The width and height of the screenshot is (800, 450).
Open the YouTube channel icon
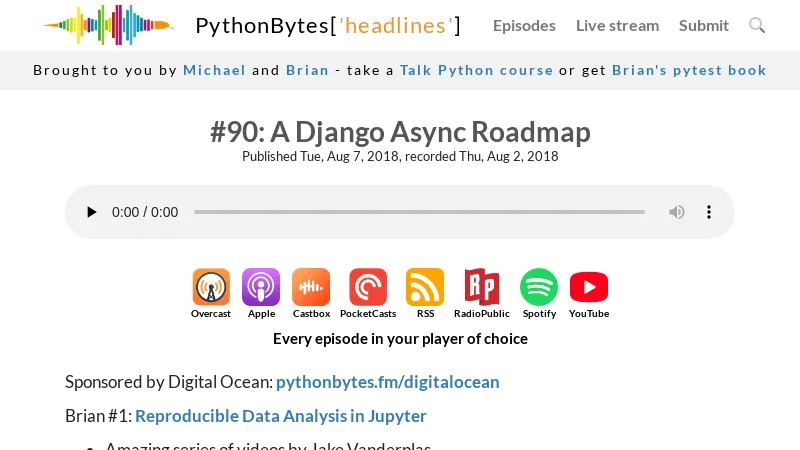pyautogui.click(x=589, y=287)
